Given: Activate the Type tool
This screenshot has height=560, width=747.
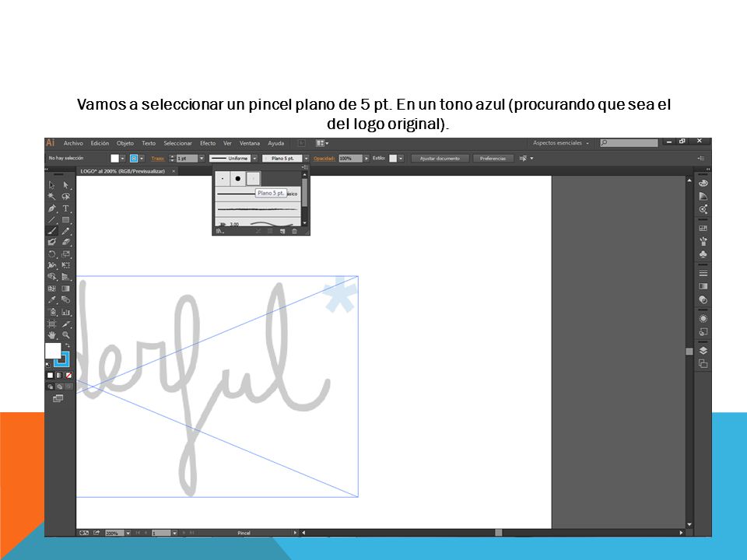Looking at the screenshot, I should tap(65, 208).
